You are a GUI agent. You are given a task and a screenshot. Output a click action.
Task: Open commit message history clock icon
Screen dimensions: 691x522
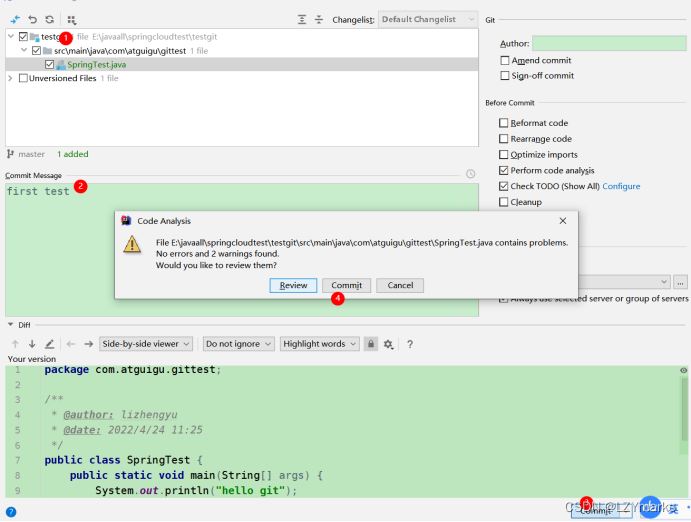471,174
